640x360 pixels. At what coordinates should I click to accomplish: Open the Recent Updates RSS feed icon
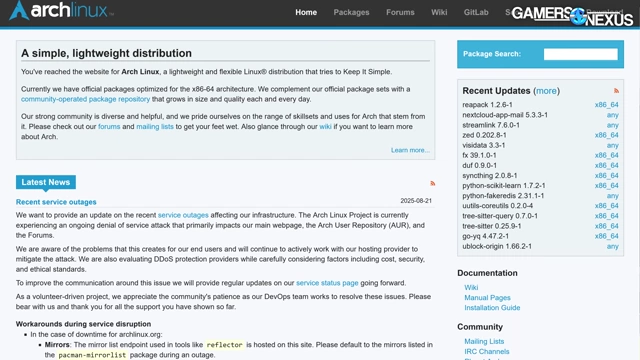(x=616, y=91)
